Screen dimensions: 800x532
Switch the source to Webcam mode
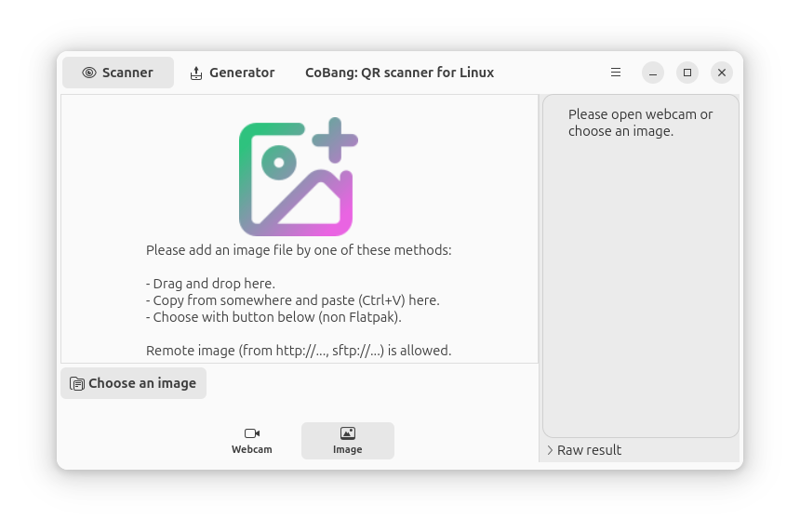[252, 441]
